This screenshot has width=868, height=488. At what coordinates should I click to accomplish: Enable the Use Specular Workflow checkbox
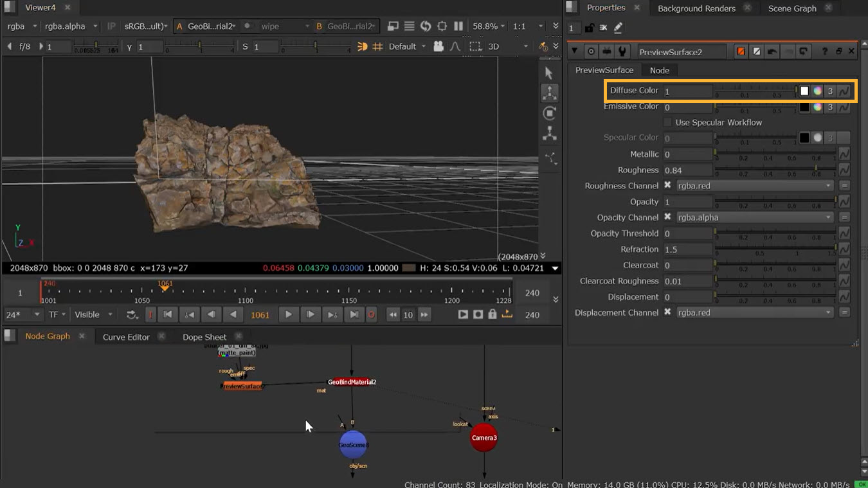(x=667, y=122)
